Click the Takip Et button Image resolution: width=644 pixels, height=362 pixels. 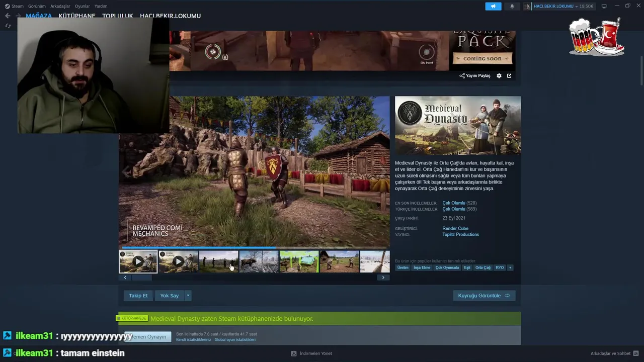138,296
